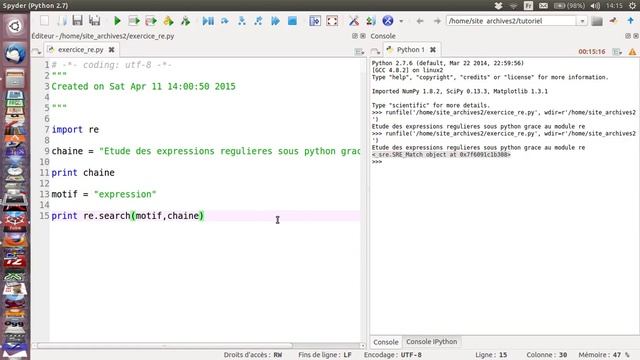Image resolution: width=640 pixels, height=360 pixels.
Task: Go up to the parent directory
Action: [x=631, y=21]
